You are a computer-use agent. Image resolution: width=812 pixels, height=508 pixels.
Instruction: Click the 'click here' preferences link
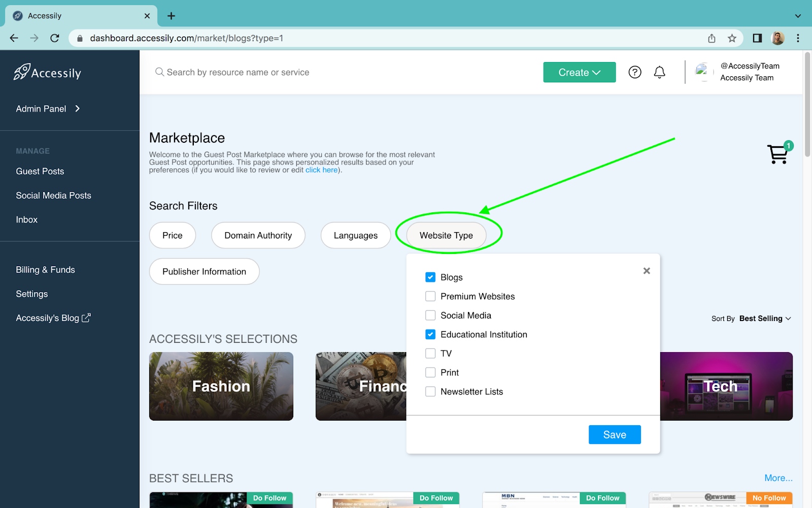322,170
